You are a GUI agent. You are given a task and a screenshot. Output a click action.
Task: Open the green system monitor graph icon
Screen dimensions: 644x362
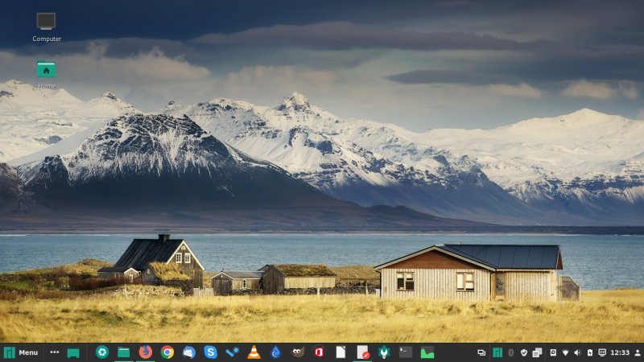[427, 352]
